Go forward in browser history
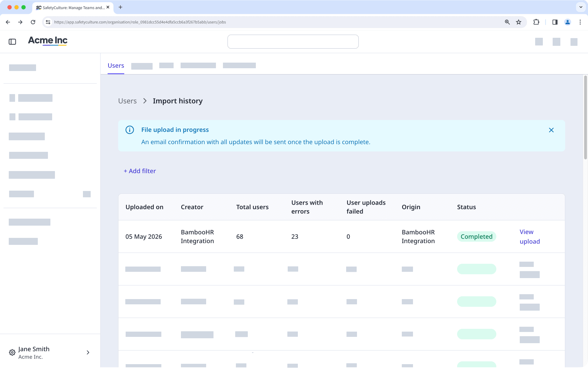 coord(20,22)
